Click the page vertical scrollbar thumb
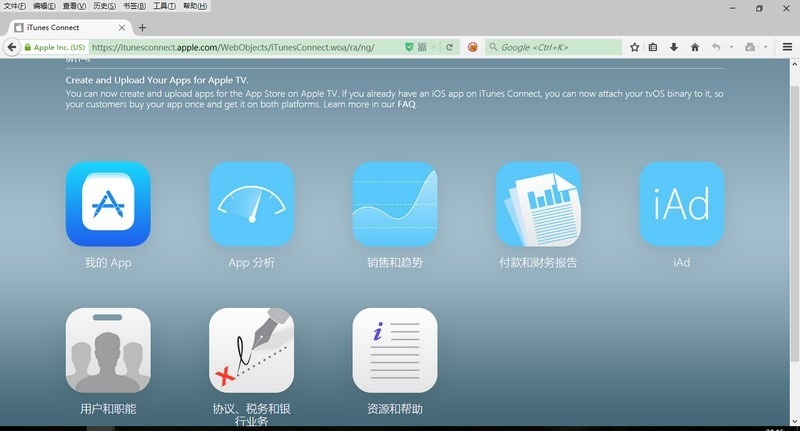800x431 pixels. click(x=794, y=224)
